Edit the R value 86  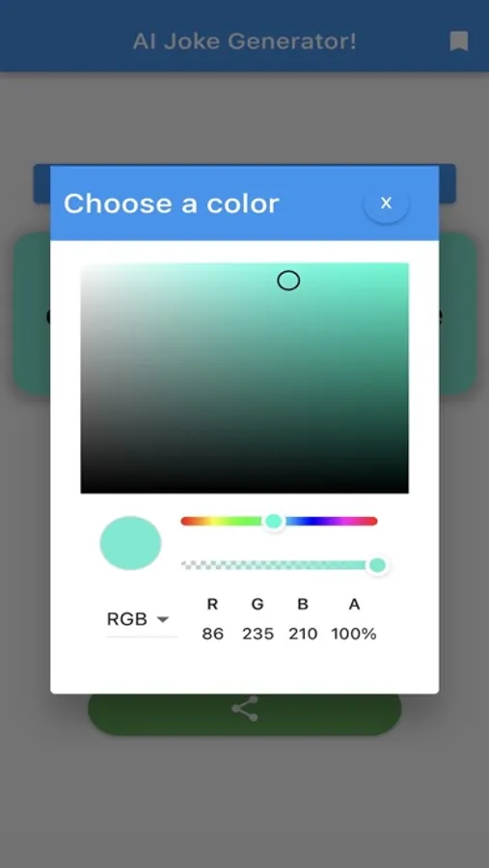[x=212, y=634]
